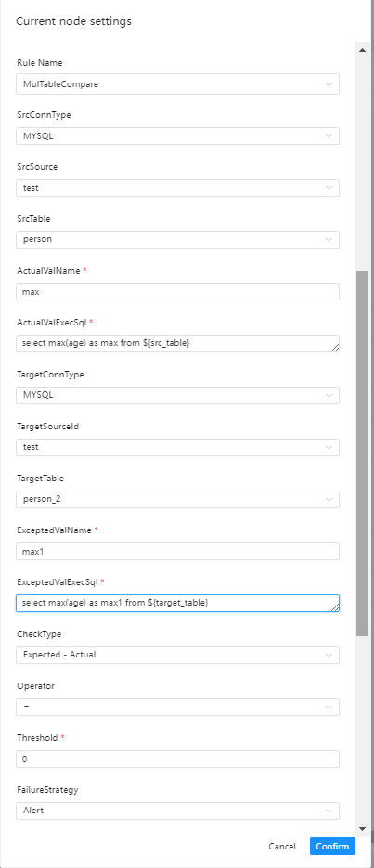Click the ExceptedValExecSql resize handle icon
This screenshot has width=374, height=868.
pyautogui.click(x=335, y=607)
